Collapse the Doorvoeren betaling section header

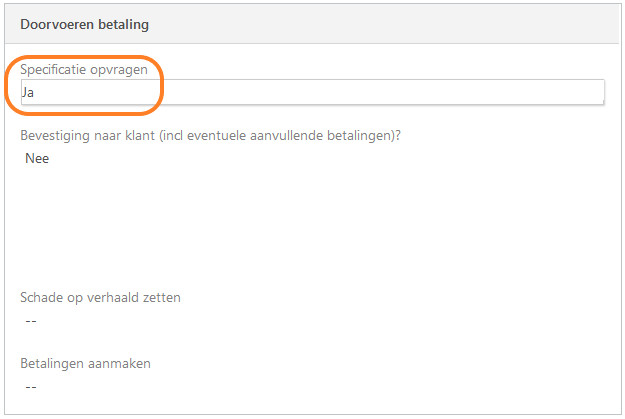pos(312,24)
